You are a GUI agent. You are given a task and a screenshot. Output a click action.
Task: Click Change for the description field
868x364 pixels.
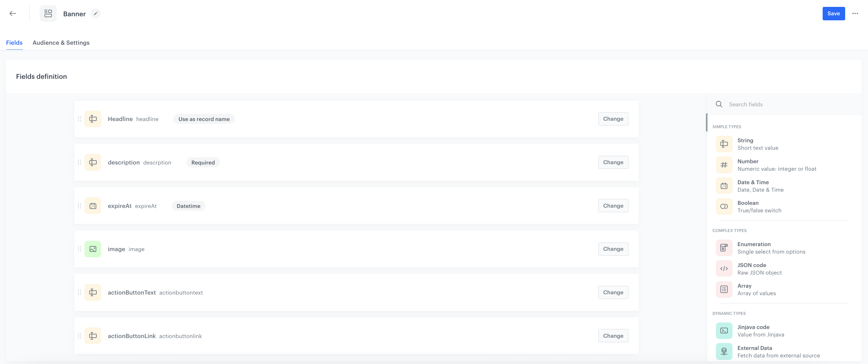pyautogui.click(x=613, y=162)
